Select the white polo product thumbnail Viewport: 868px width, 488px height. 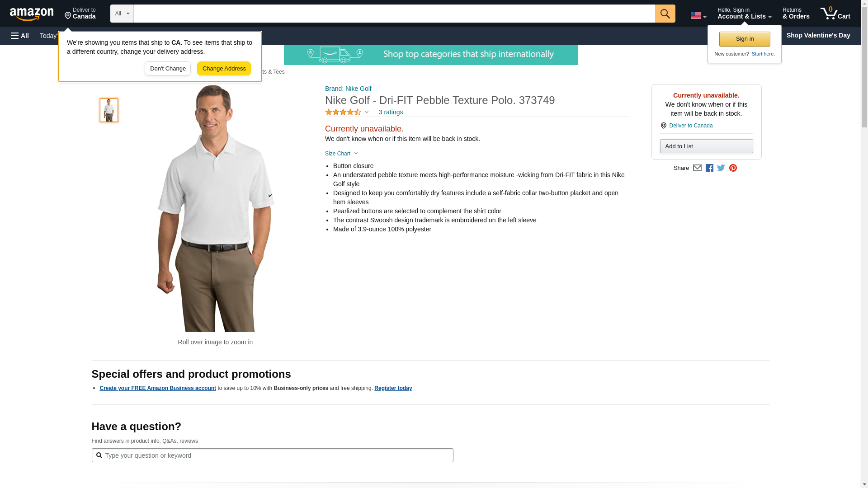coord(109,110)
